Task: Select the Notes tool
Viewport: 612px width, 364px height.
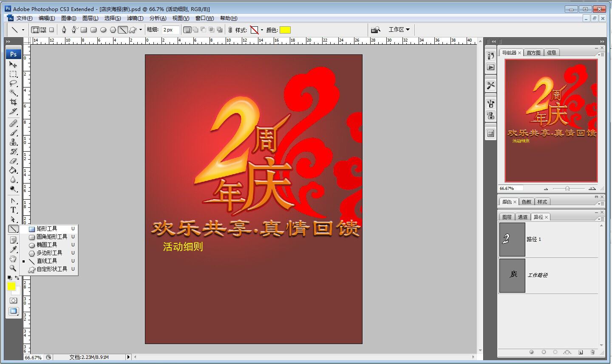Action: (13, 240)
